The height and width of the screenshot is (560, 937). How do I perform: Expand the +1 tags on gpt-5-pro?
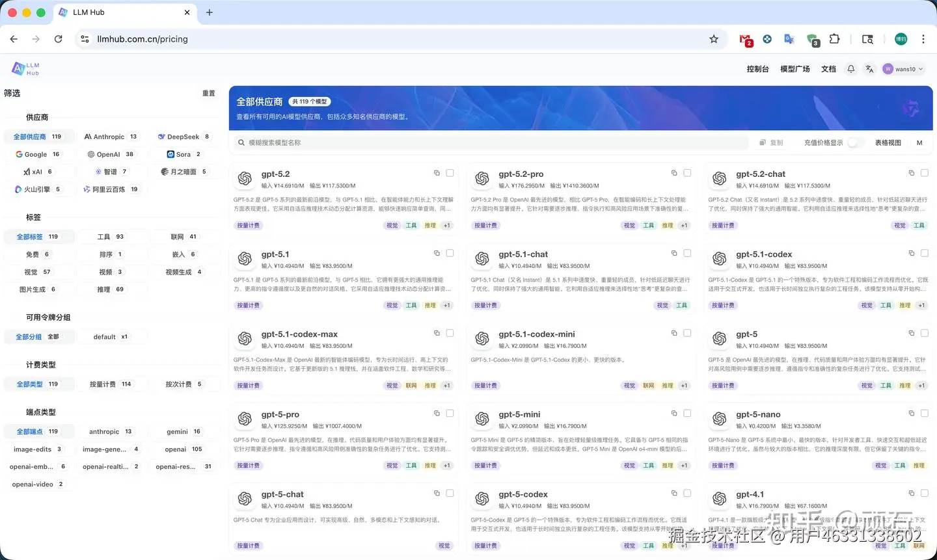click(447, 466)
